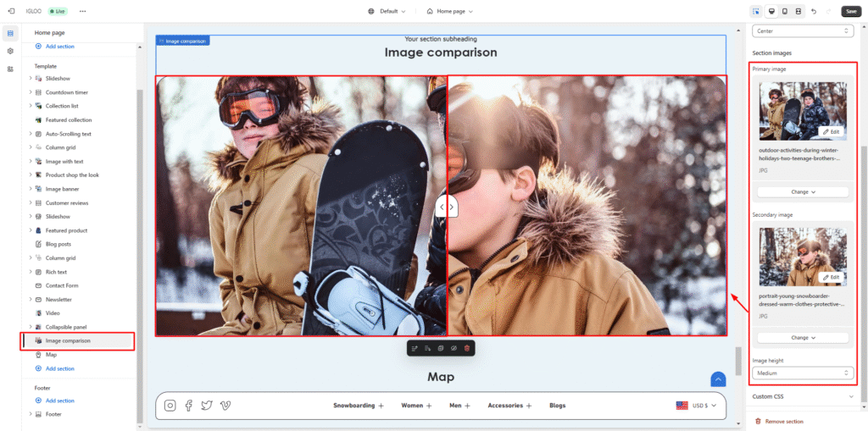Click the exit editor icon
This screenshot has width=868, height=431.
pos(11,11)
